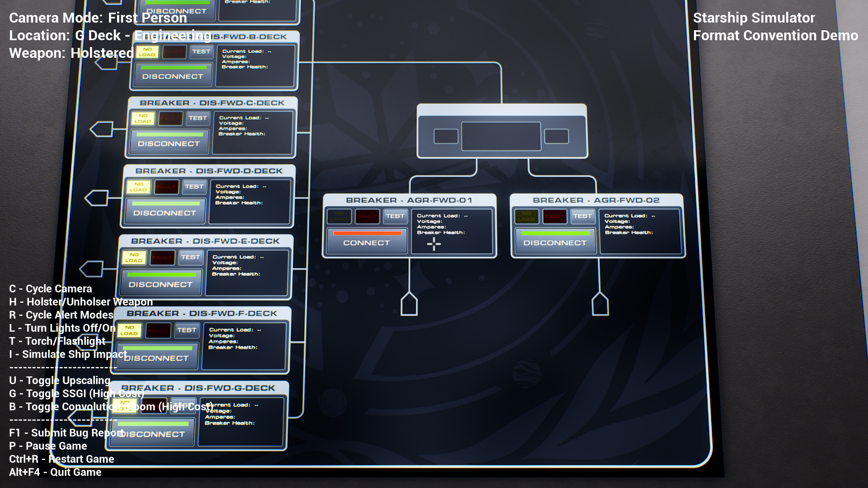Click arrow connector left of DIS-FWD-E-DECK breaker

(91, 269)
